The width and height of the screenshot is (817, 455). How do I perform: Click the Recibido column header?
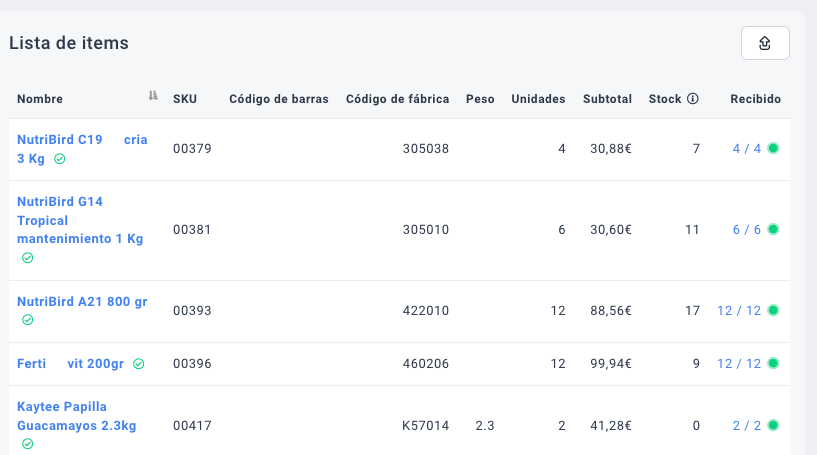tap(755, 99)
